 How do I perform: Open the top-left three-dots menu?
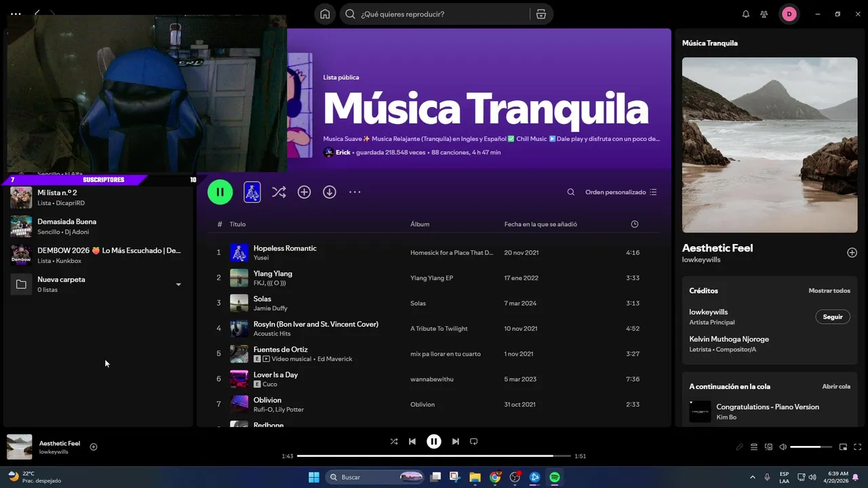[16, 14]
